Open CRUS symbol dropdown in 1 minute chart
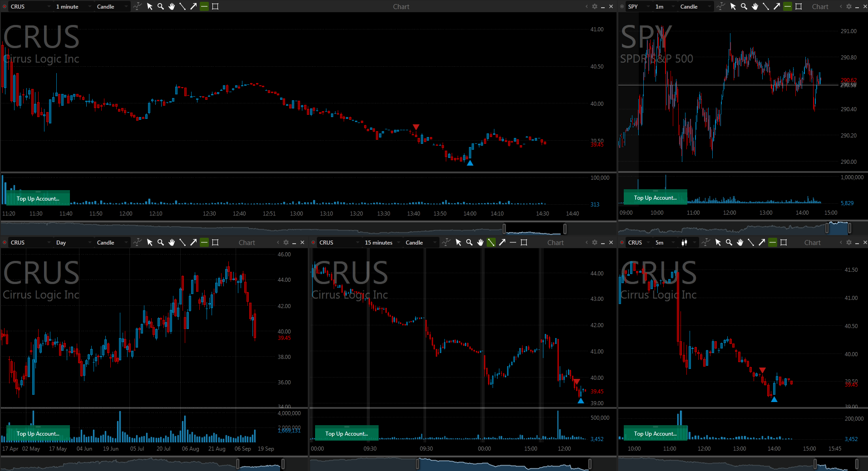The height and width of the screenshot is (471, 868). click(30, 6)
